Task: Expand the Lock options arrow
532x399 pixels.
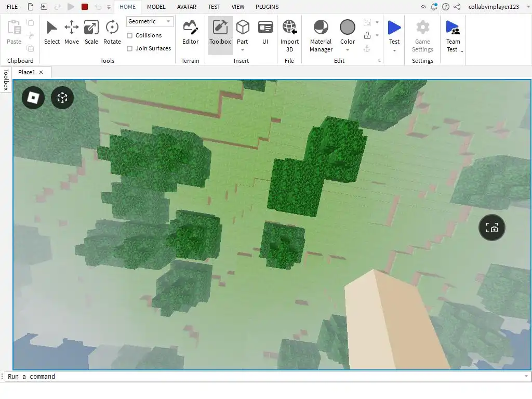Action: click(x=377, y=35)
